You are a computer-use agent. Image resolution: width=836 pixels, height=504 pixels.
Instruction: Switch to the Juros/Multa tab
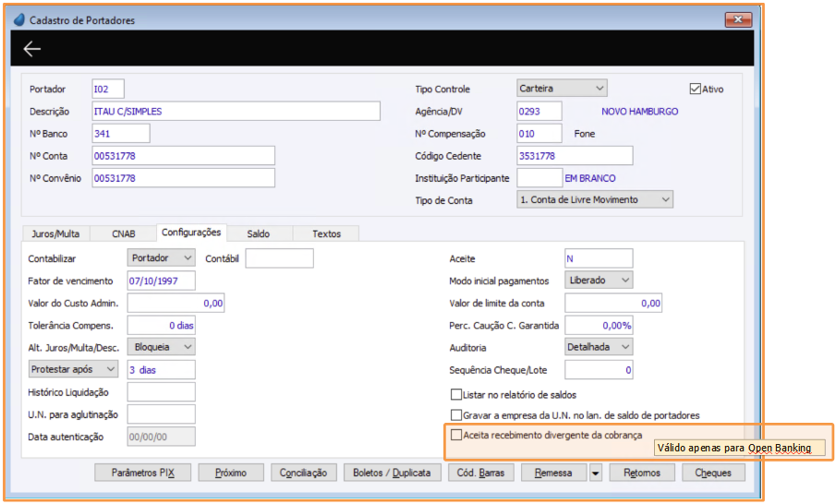pos(55,234)
